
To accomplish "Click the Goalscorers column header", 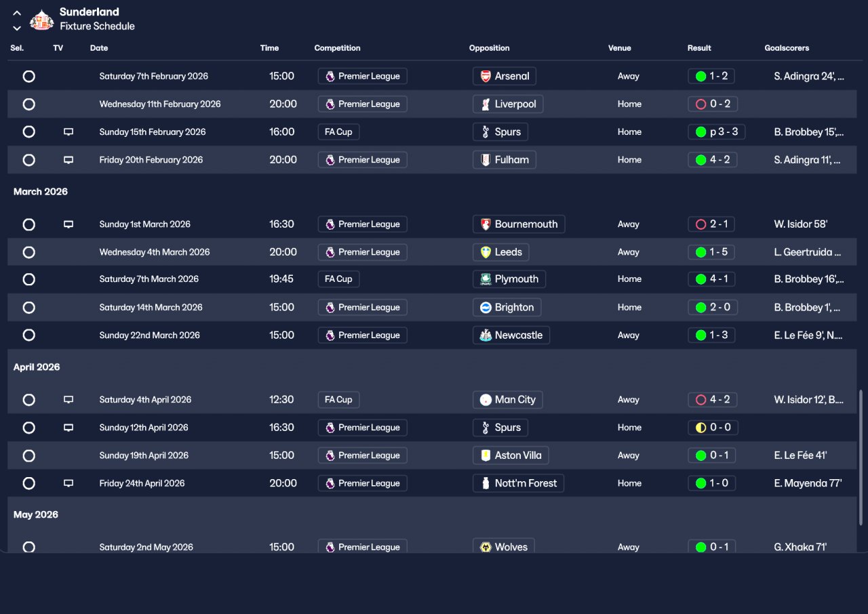I will coord(787,48).
